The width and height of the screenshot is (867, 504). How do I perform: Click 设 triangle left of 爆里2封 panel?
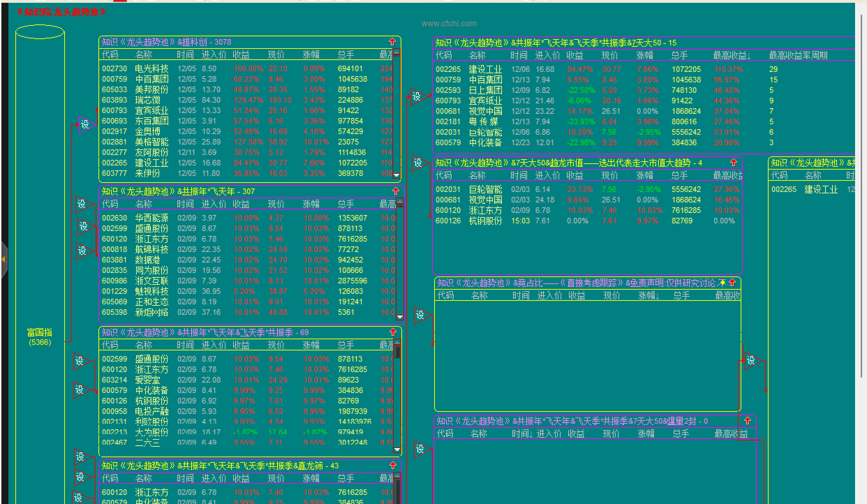pos(421,449)
